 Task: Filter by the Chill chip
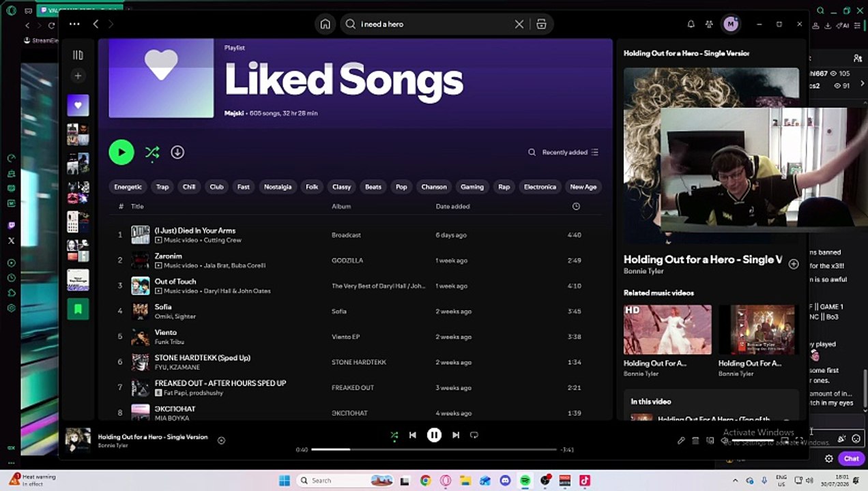(x=189, y=187)
